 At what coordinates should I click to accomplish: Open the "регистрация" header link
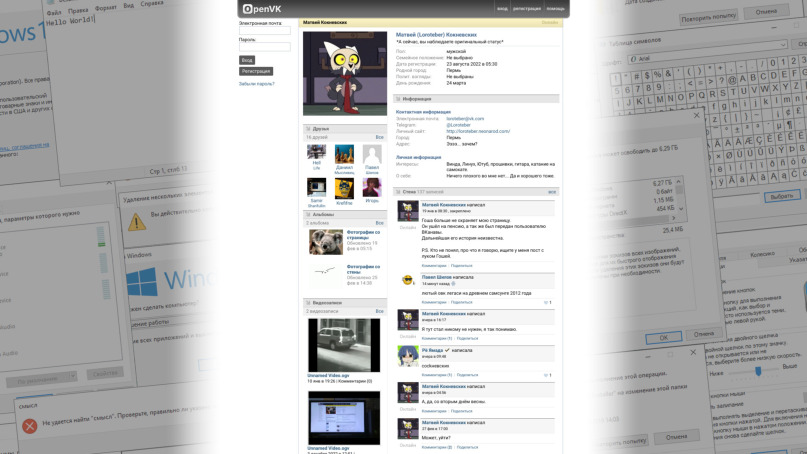click(527, 9)
